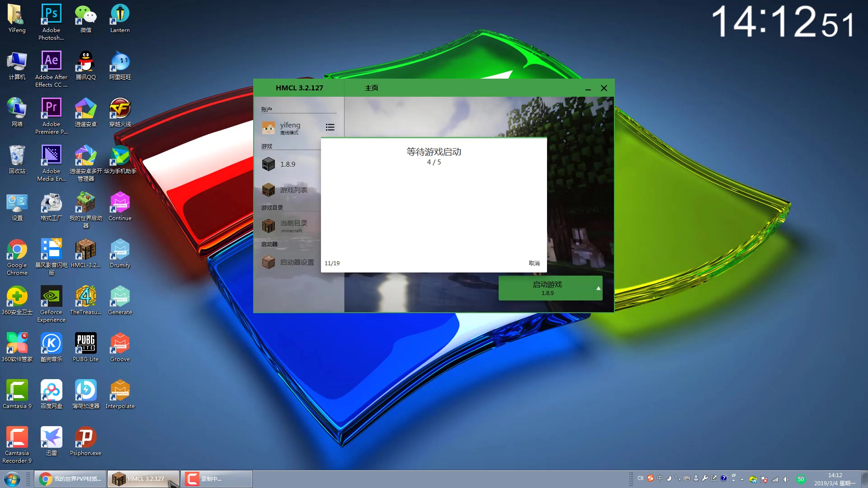Switch to HMCL 3.2.127 taskbar item
868x488 pixels.
[143, 479]
